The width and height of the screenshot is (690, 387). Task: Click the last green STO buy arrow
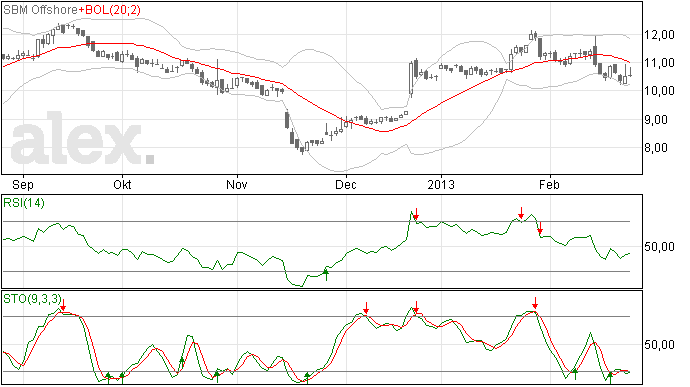pyautogui.click(x=610, y=378)
